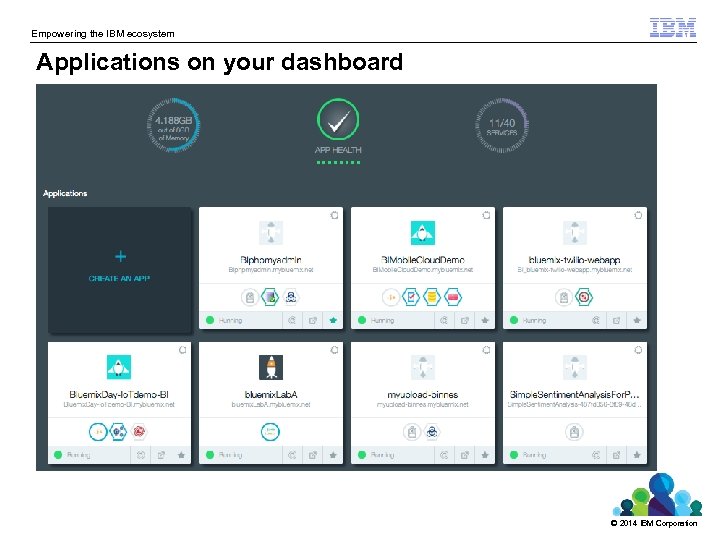Click the IBM logo on the slide
Screen dimensions: 720x540
tap(673, 28)
